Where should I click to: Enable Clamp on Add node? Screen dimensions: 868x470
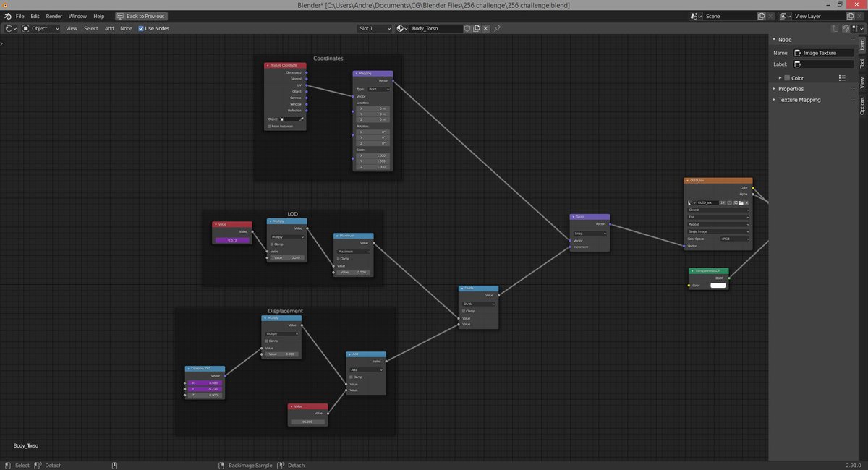click(351, 377)
